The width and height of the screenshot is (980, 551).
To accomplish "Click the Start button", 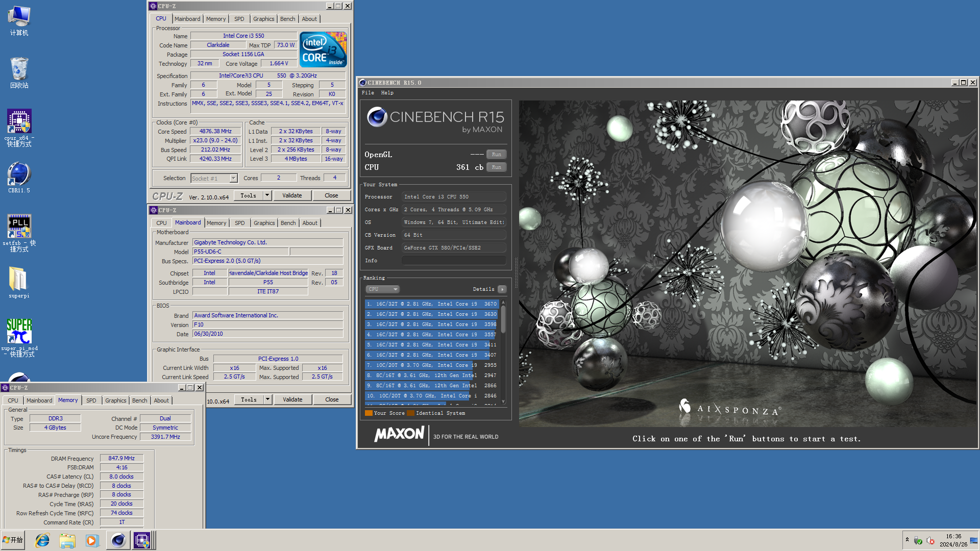I will click(13, 540).
